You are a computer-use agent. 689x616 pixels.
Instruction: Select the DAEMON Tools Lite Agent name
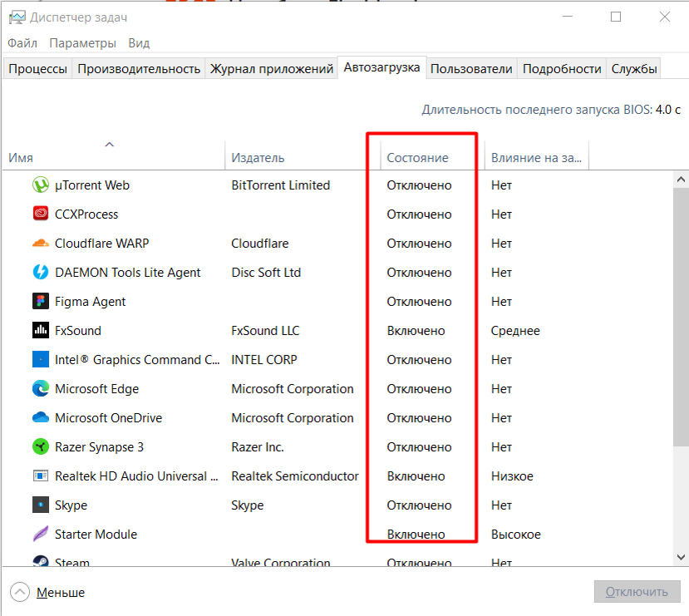pyautogui.click(x=127, y=273)
